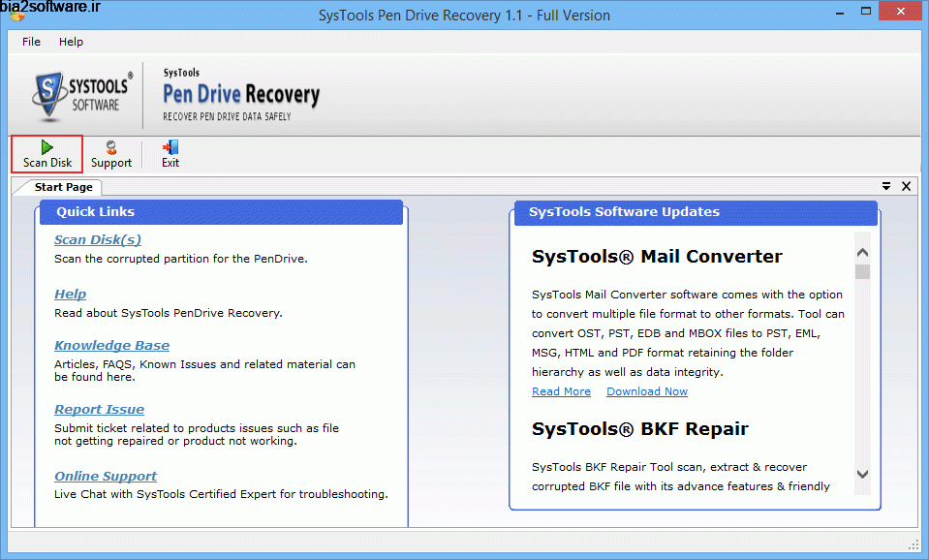Click the Exit toolbar icon
929x560 pixels.
click(170, 153)
